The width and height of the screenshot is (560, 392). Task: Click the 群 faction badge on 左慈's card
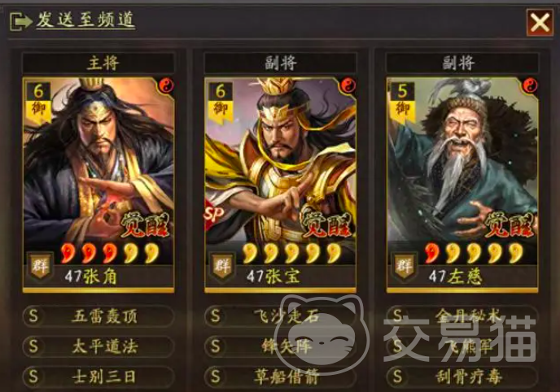(x=404, y=265)
